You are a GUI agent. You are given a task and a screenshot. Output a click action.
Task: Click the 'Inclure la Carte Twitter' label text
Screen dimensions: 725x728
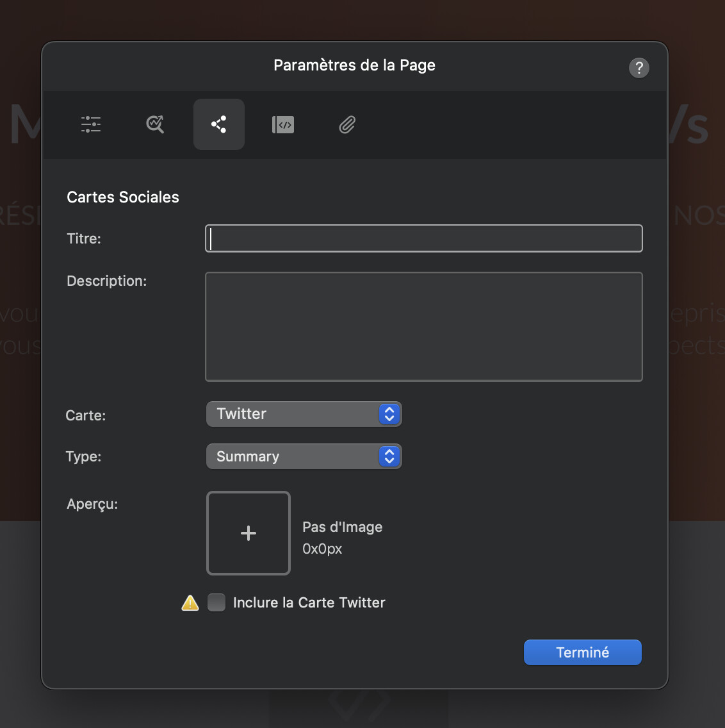pyautogui.click(x=309, y=602)
